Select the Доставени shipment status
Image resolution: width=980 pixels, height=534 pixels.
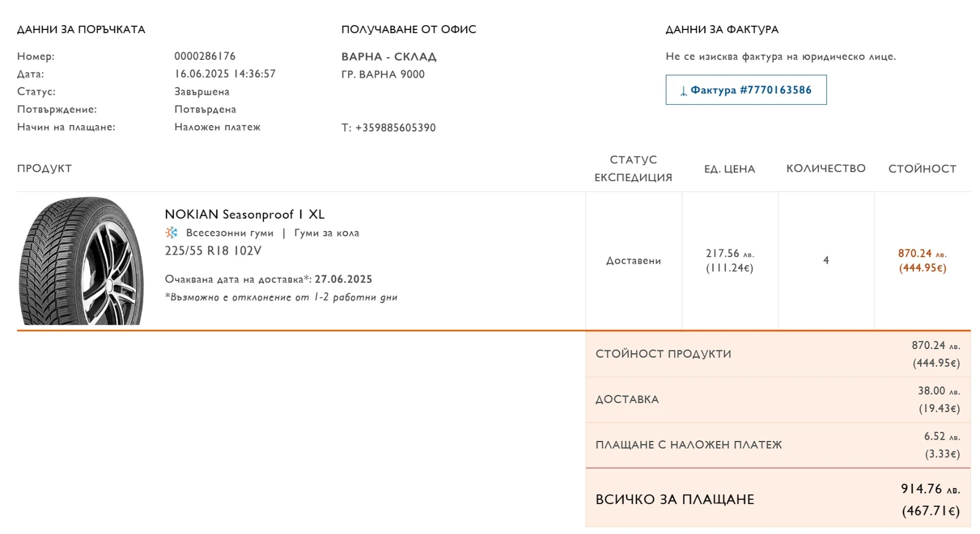coord(633,260)
